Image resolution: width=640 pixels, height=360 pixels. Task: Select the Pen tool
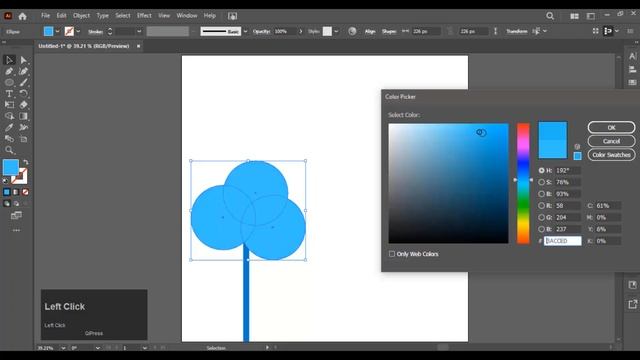pos(9,71)
